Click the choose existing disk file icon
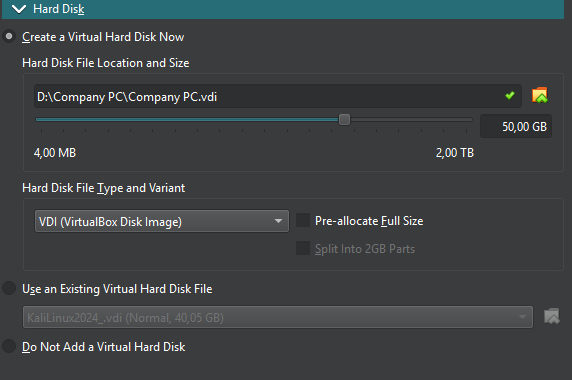 pos(552,316)
